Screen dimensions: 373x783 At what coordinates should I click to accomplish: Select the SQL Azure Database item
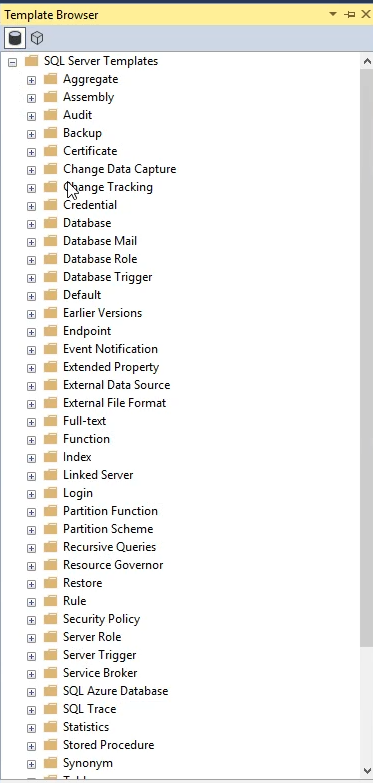(x=115, y=691)
